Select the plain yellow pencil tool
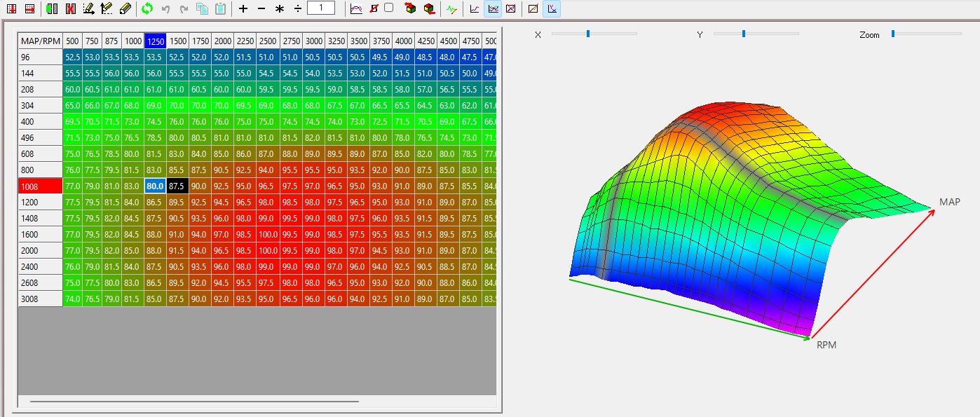980x417 pixels. click(125, 9)
